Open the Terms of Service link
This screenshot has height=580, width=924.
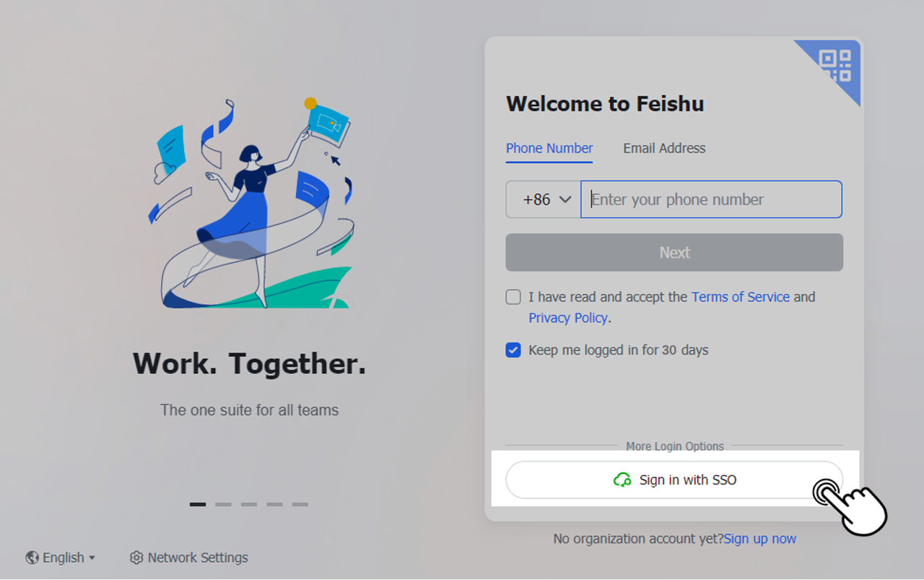tap(740, 297)
